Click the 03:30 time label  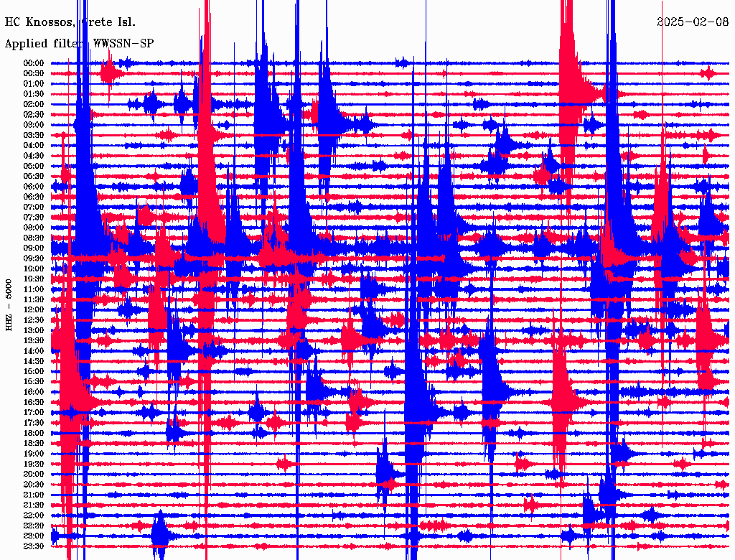point(34,135)
